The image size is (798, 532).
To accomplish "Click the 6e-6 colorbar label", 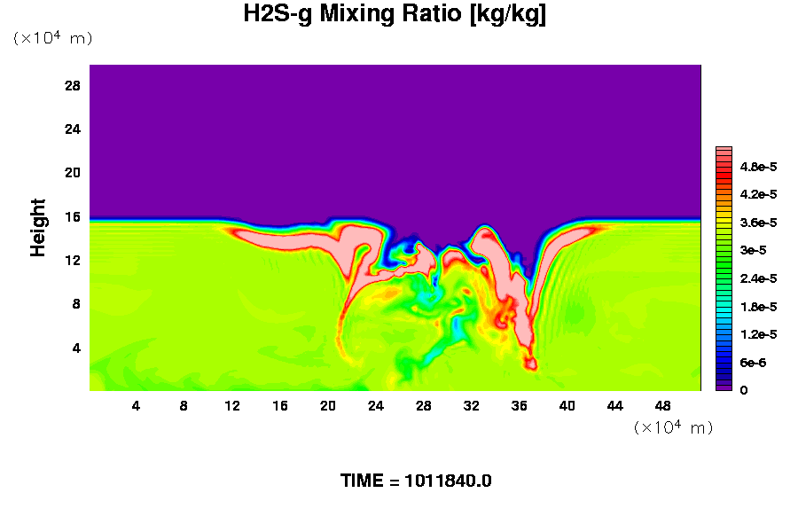I will pyautogui.click(x=754, y=363).
